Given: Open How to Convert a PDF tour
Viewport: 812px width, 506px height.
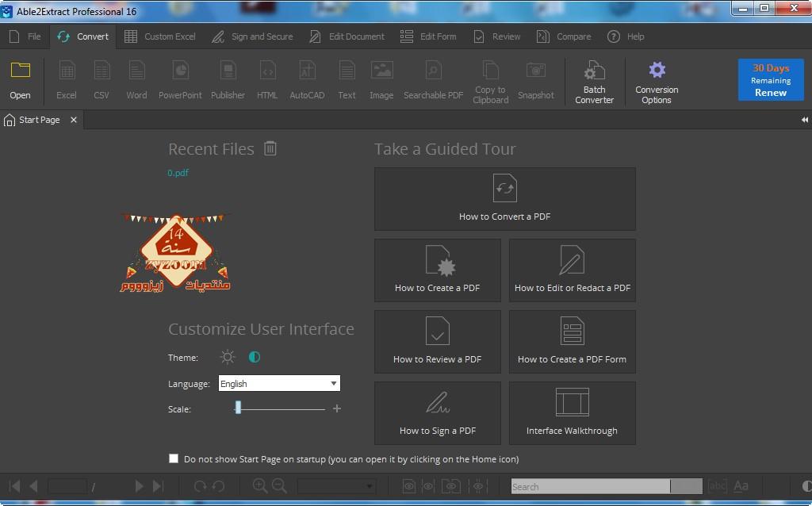Looking at the screenshot, I should 505,199.
